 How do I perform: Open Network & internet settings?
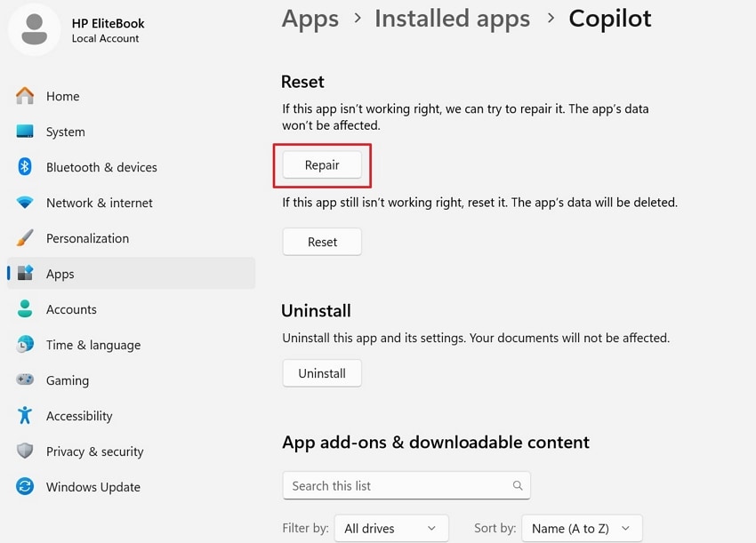tap(100, 203)
